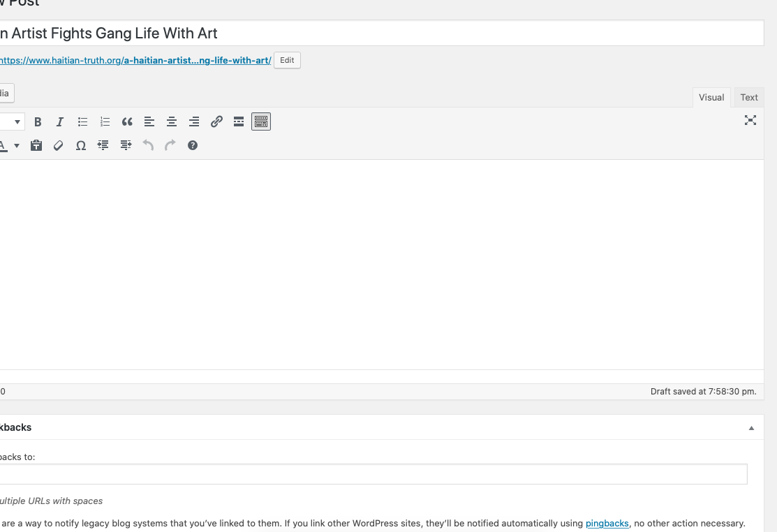Open the insert link tool
The width and height of the screenshot is (777, 532).
coord(216,122)
